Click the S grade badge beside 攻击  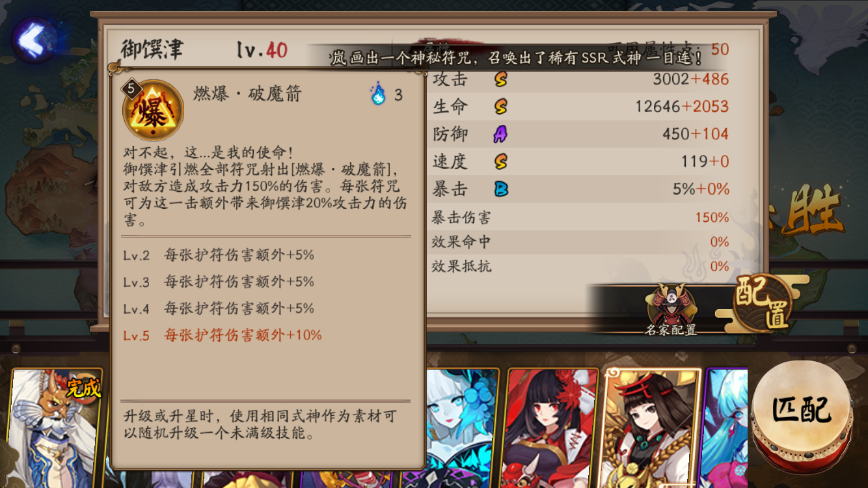click(500, 79)
